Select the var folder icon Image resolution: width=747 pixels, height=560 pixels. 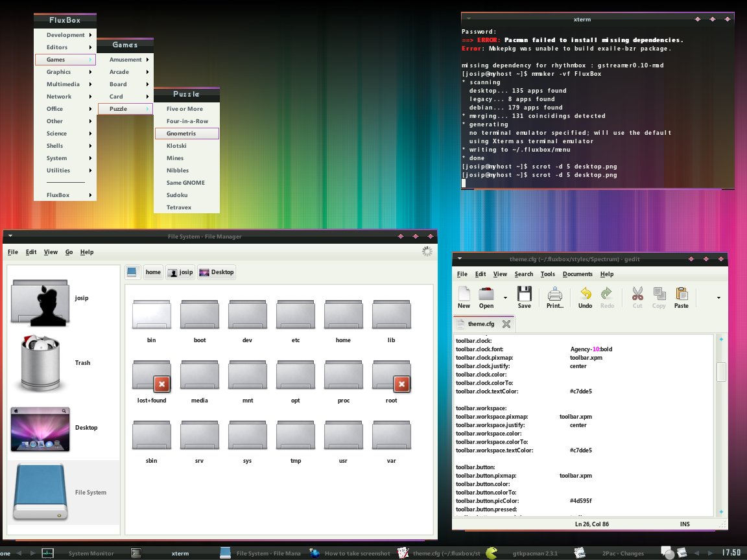(x=391, y=436)
